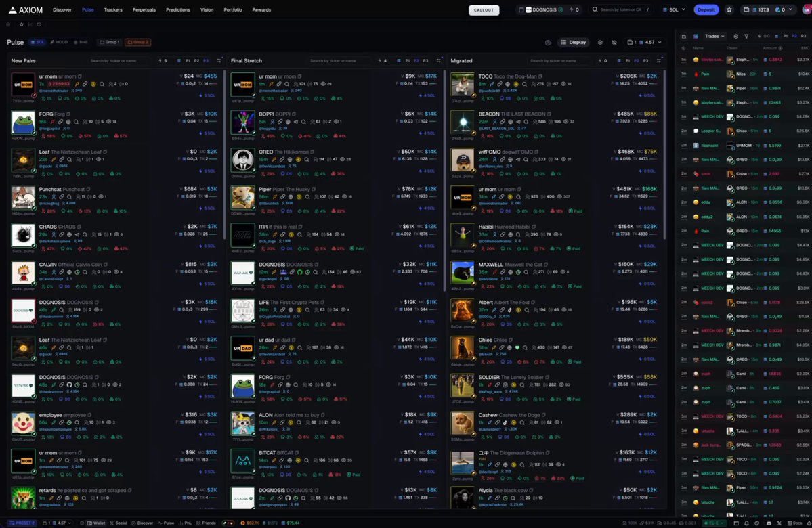The width and height of the screenshot is (812, 528).
Task: Open the Trades dropdown in right panel
Action: (x=714, y=37)
